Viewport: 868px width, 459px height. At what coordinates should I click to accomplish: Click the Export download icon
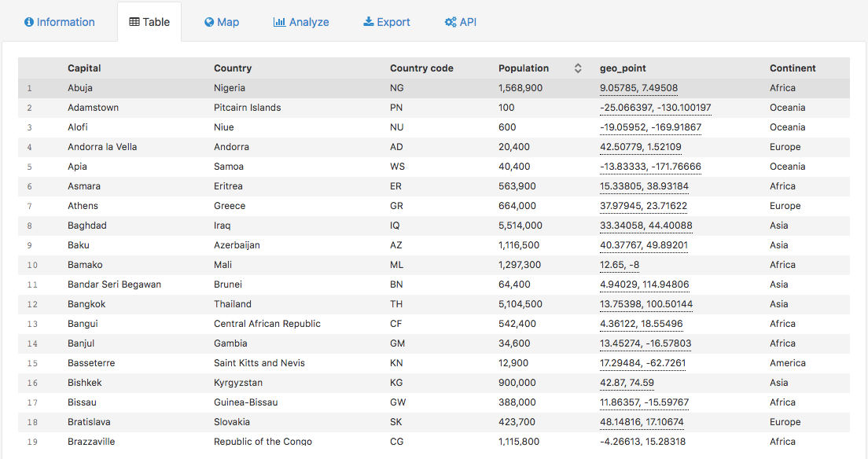coord(368,22)
